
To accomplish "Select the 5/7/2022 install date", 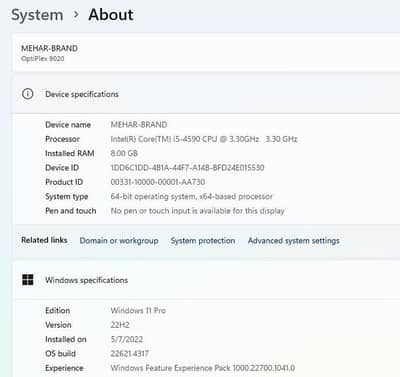I will pos(127,339).
